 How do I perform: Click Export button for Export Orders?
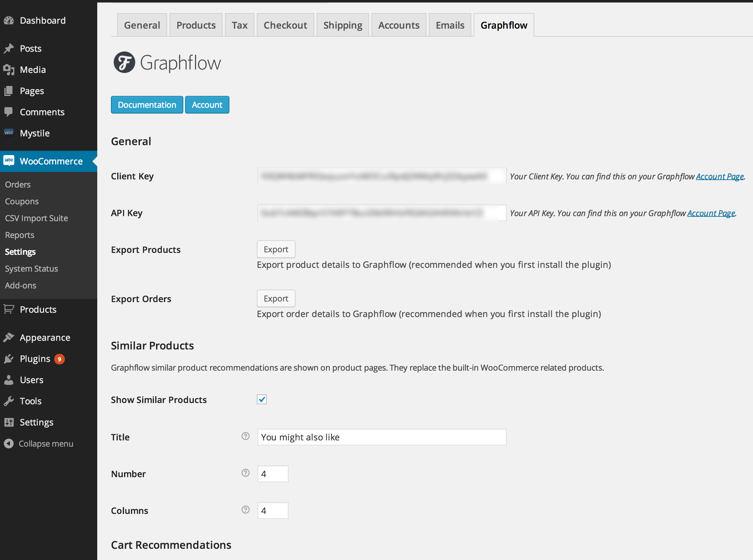[x=276, y=298]
